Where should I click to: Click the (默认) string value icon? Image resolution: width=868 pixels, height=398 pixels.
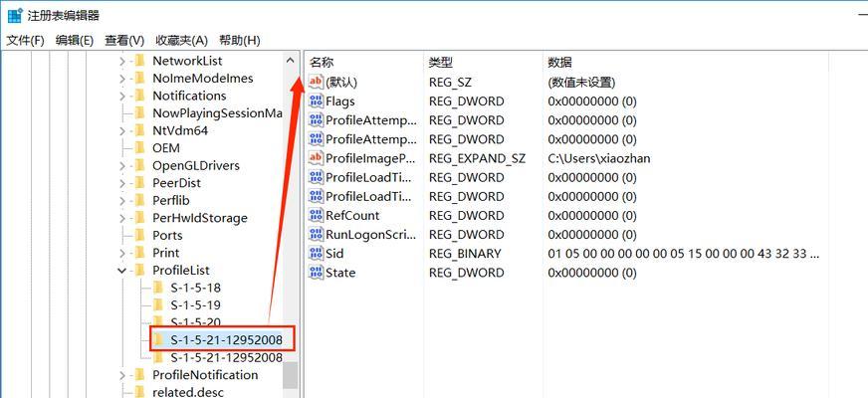(316, 82)
